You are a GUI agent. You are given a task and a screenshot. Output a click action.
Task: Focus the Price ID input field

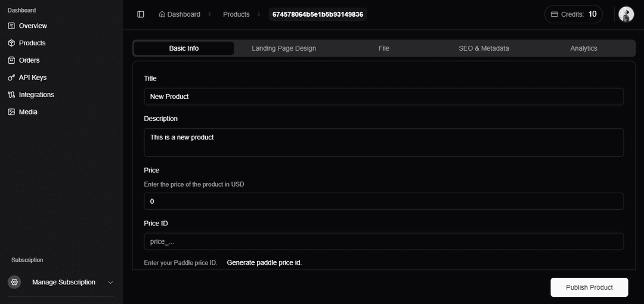click(x=383, y=241)
